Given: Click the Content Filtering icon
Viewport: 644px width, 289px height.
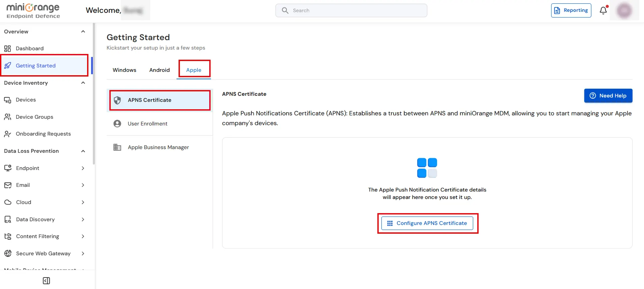Looking at the screenshot, I should click(8, 236).
